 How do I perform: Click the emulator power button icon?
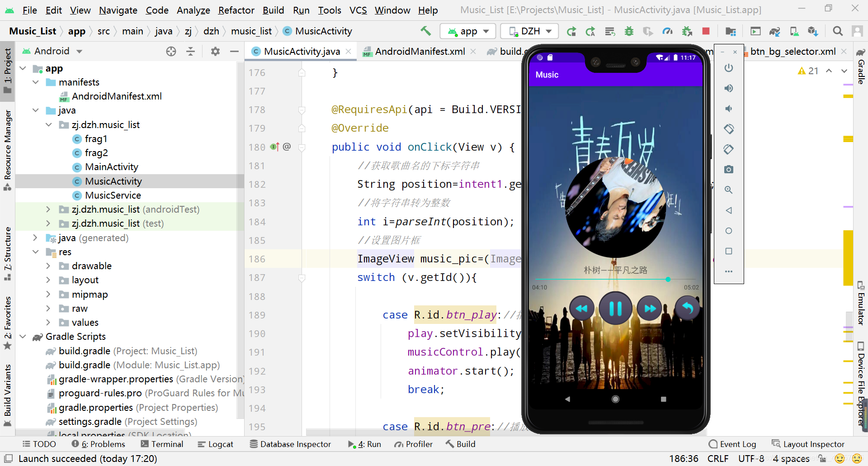point(728,68)
